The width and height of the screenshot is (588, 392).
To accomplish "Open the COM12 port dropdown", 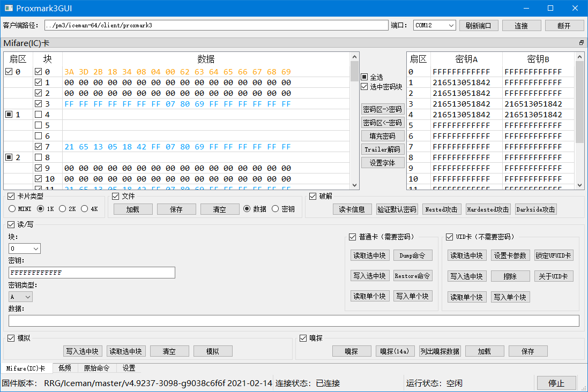I will 434,26.
